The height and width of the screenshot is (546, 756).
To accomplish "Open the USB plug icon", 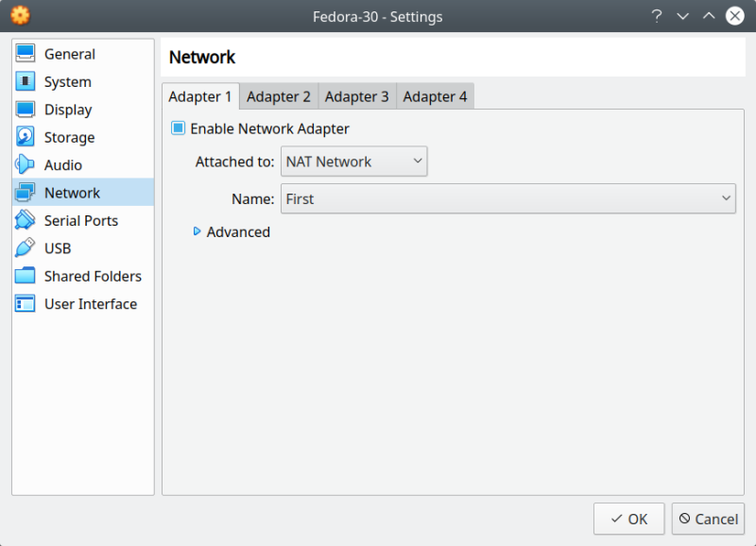I will (x=26, y=248).
